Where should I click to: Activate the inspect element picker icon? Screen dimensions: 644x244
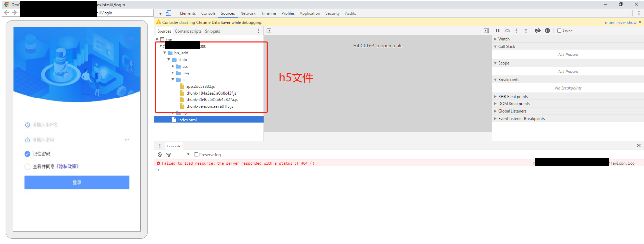[x=160, y=13]
